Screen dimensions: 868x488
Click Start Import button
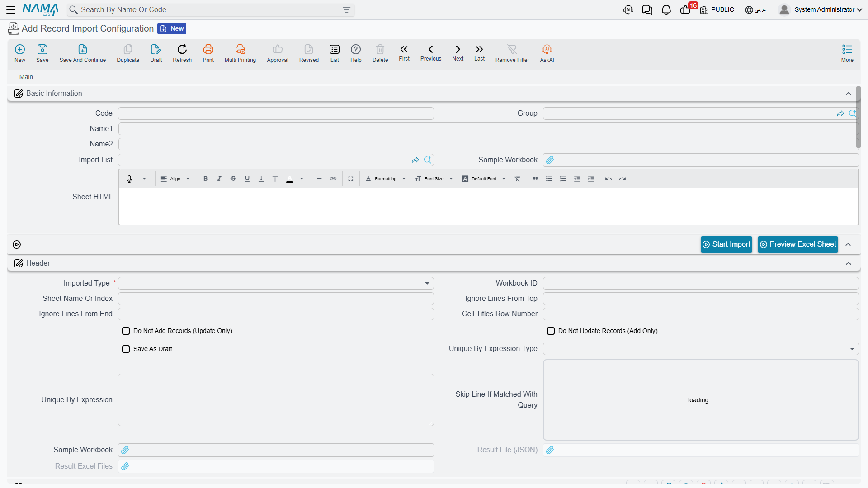click(x=726, y=244)
